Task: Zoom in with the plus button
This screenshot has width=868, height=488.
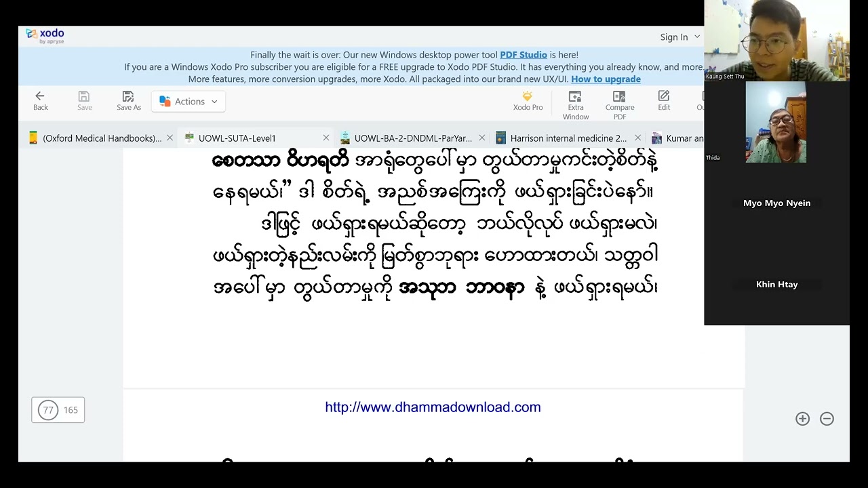Action: click(x=802, y=419)
